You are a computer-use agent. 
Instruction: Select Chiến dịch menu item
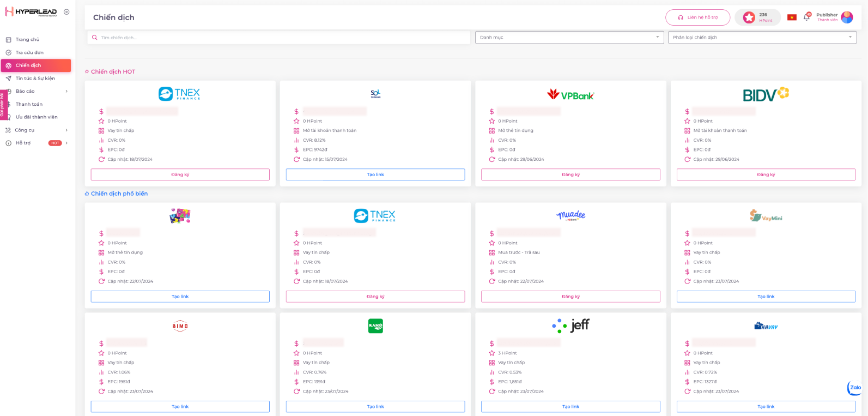point(36,65)
